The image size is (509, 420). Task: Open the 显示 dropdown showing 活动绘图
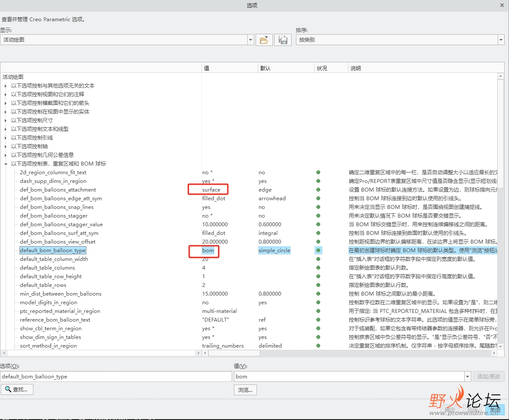coord(251,40)
